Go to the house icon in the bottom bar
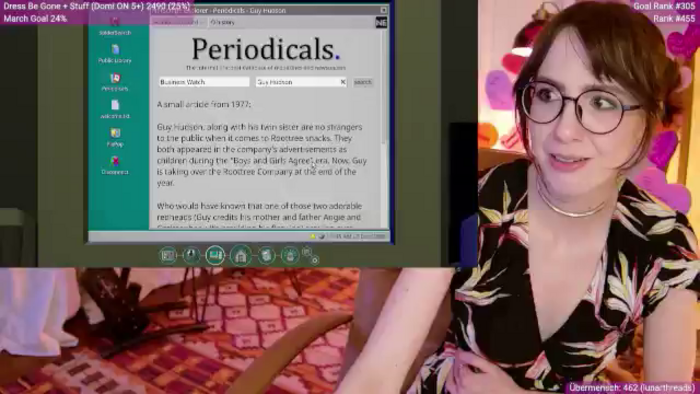The height and width of the screenshot is (394, 700). 241,256
